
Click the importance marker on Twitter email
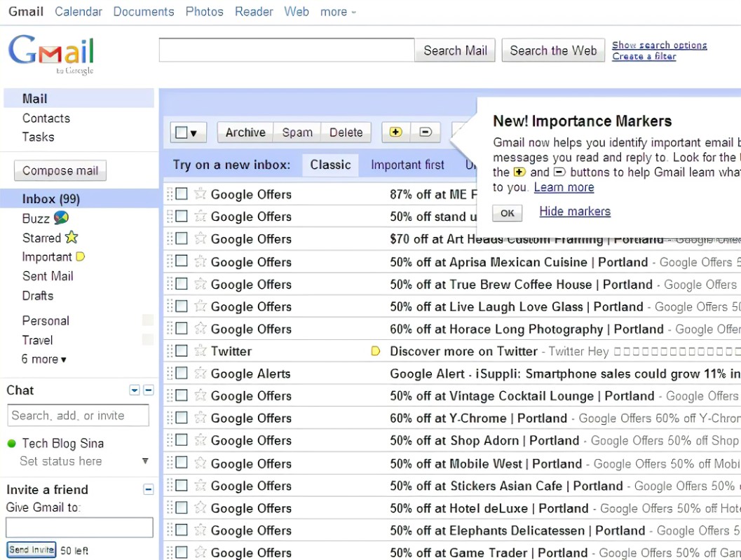pyautogui.click(x=376, y=351)
